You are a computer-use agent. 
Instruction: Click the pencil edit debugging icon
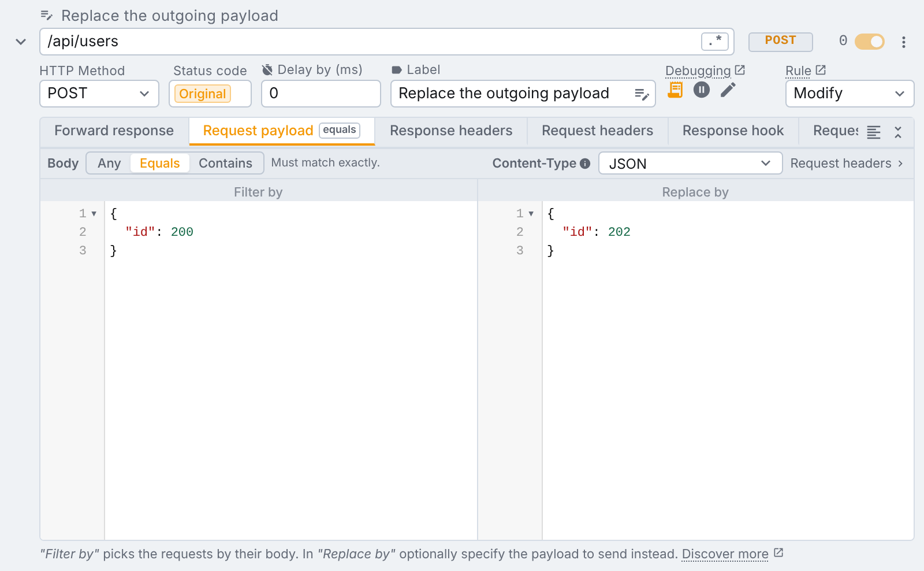(x=728, y=90)
